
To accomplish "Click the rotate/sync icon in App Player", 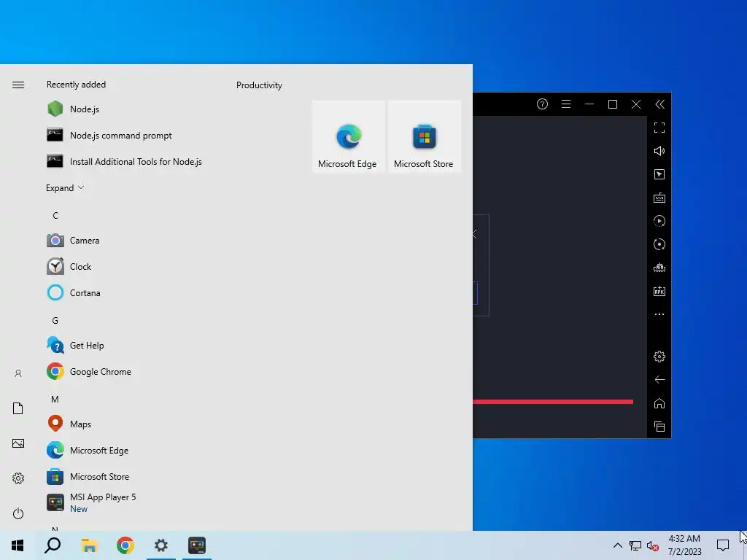I will 659,244.
